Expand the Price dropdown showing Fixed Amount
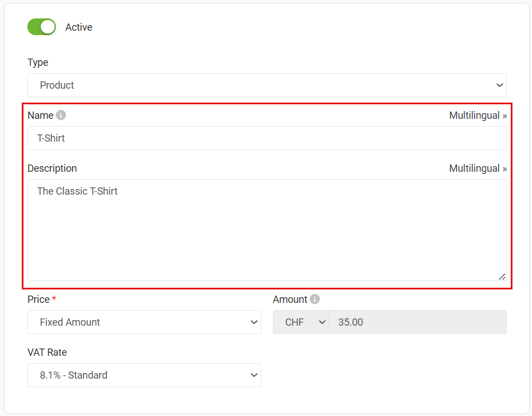This screenshot has width=532, height=416. click(144, 322)
